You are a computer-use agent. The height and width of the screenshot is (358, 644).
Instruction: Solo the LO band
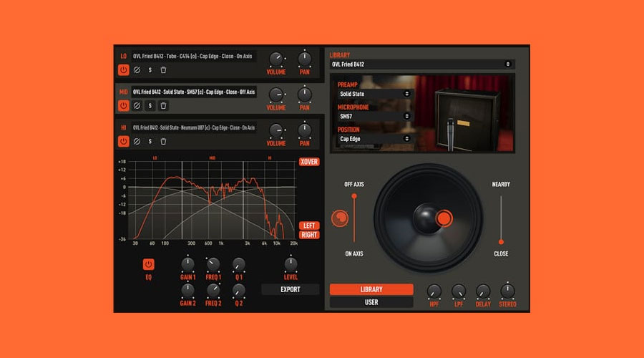point(150,70)
